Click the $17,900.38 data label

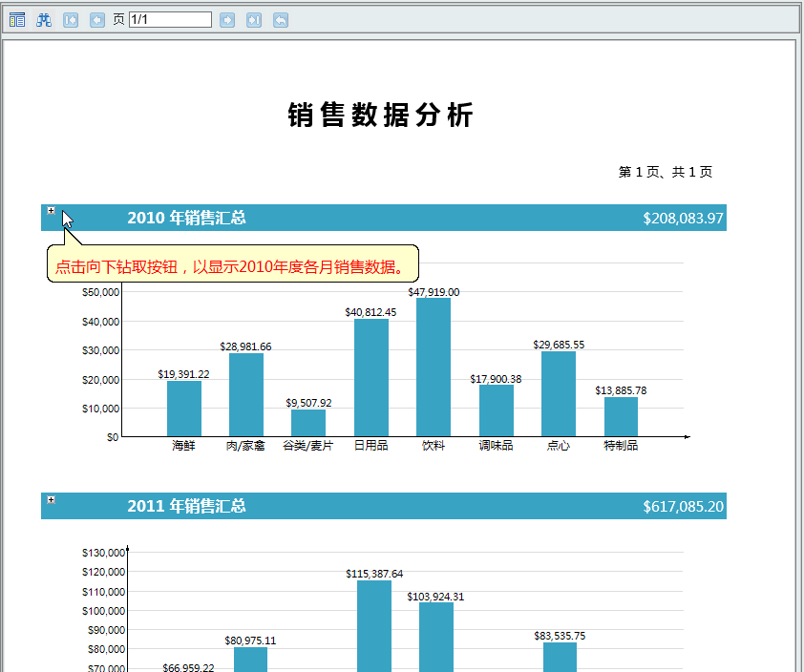pos(496,379)
